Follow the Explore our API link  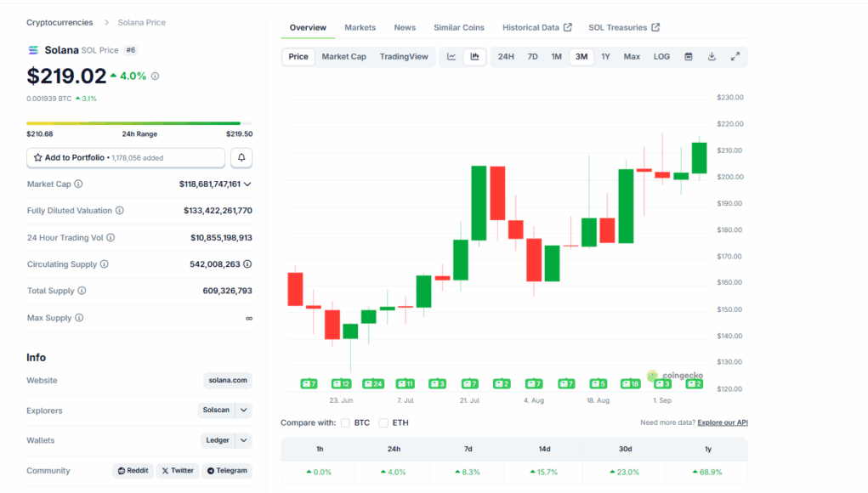click(x=723, y=422)
